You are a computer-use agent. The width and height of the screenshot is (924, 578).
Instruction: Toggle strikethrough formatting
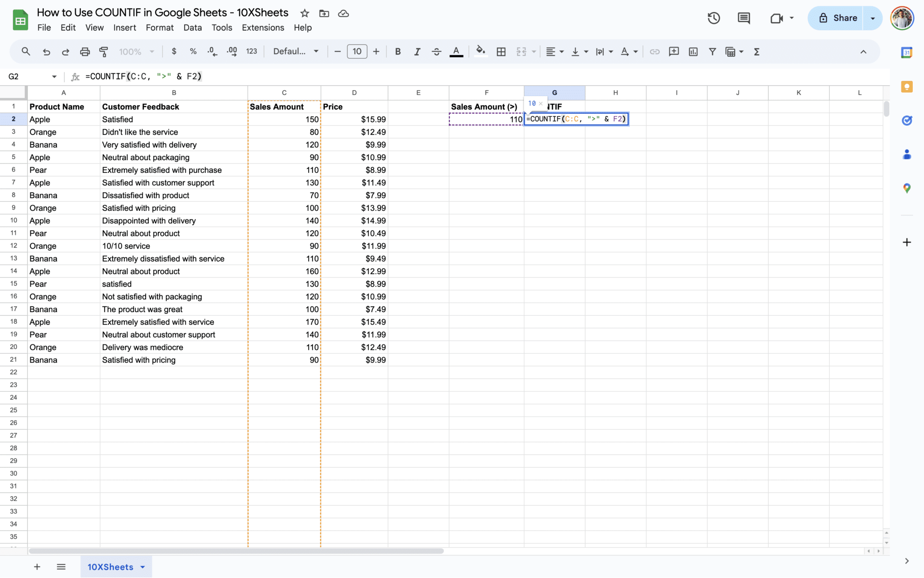(x=436, y=51)
